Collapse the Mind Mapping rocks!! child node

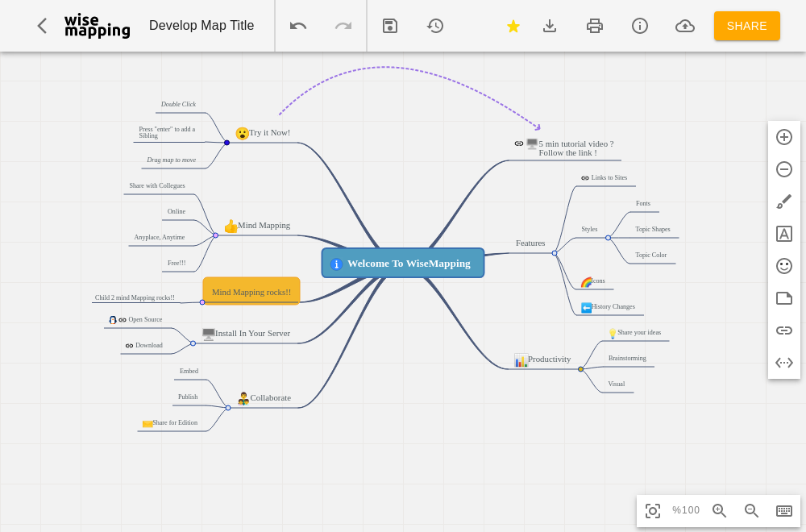(202, 302)
